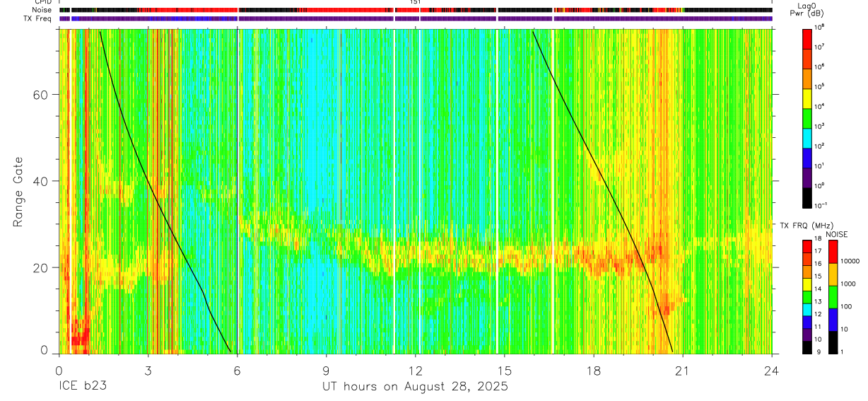Click the noise status strip above the plot

416,10
